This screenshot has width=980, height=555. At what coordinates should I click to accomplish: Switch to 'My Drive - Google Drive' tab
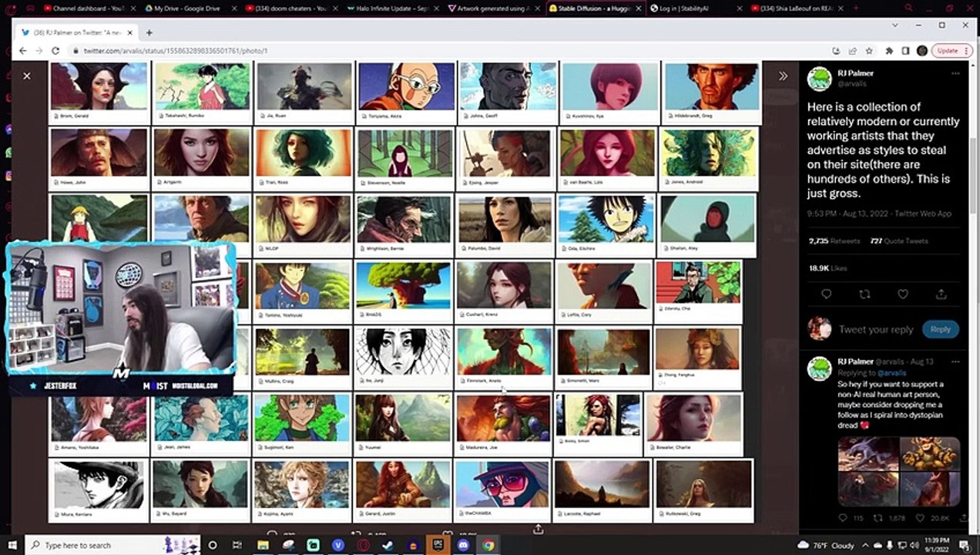pyautogui.click(x=189, y=8)
